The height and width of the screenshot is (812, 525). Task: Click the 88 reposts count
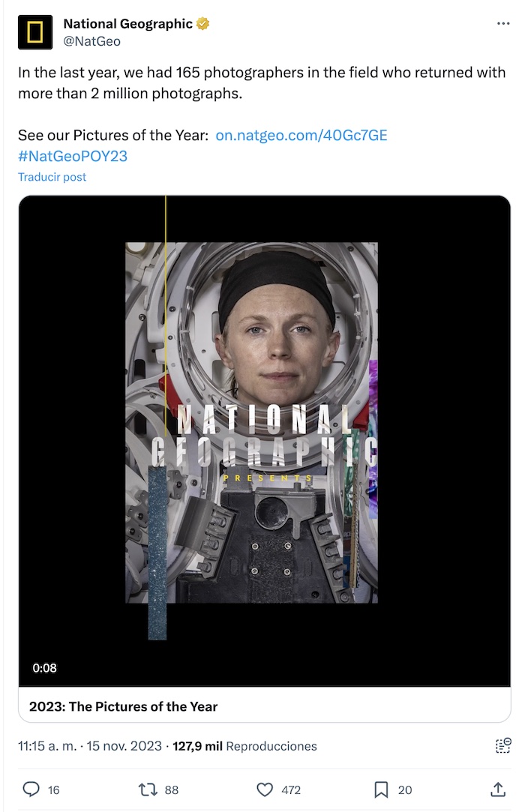tap(172, 790)
